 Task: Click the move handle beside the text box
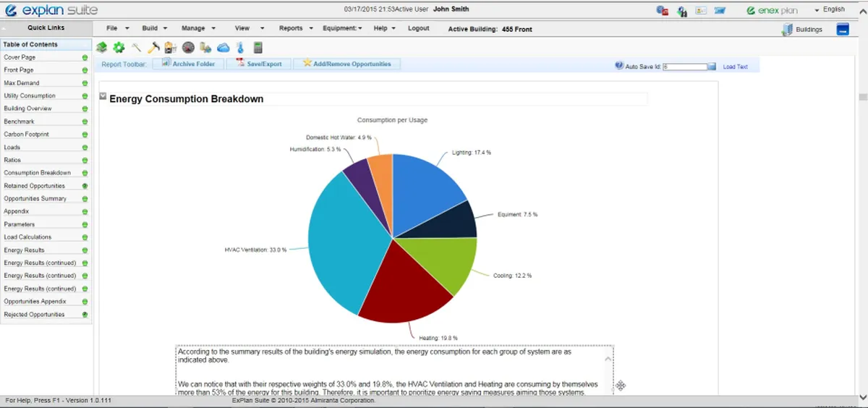[621, 385]
